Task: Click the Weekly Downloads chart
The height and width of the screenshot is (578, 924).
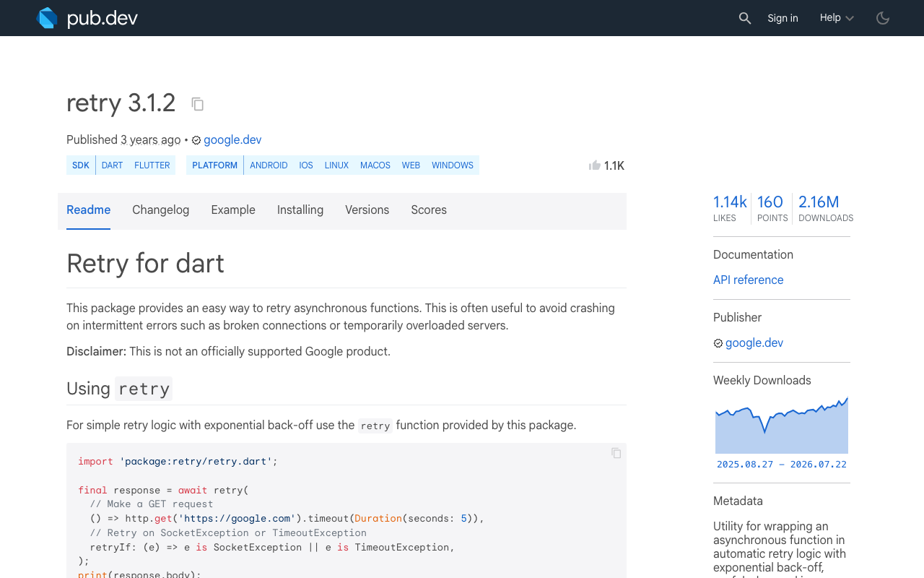Action: pos(782,425)
